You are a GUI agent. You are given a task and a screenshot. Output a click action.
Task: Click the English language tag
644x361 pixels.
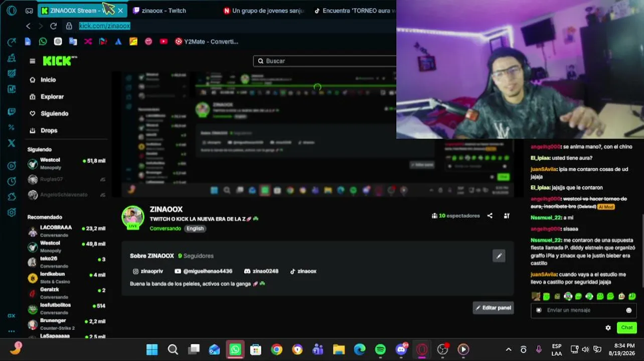pos(195,229)
